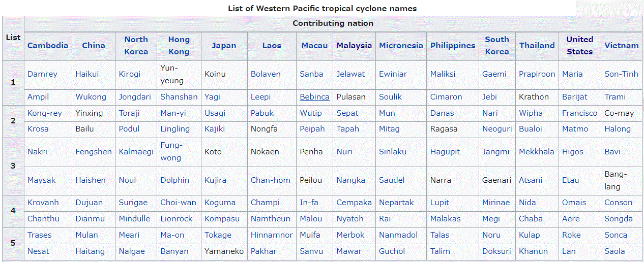Click the Yun-yeung cyclone name
This screenshot has width=644, height=262.
tap(172, 74)
